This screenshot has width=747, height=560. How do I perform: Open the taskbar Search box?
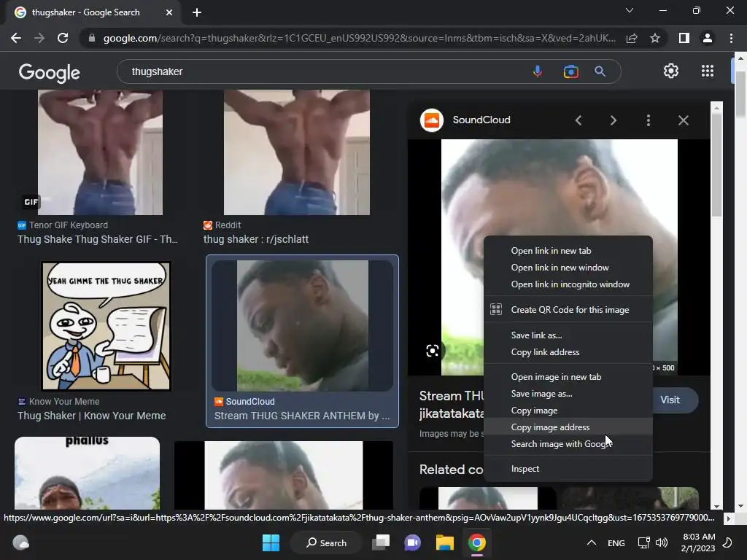[x=326, y=542]
